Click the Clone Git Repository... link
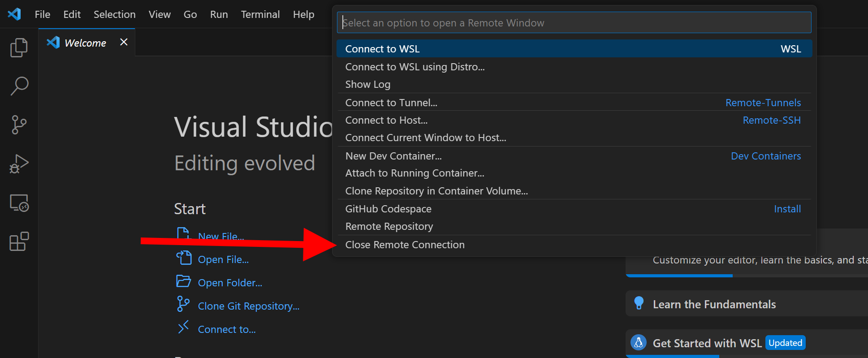Screen dimensions: 868x358 [249, 306]
